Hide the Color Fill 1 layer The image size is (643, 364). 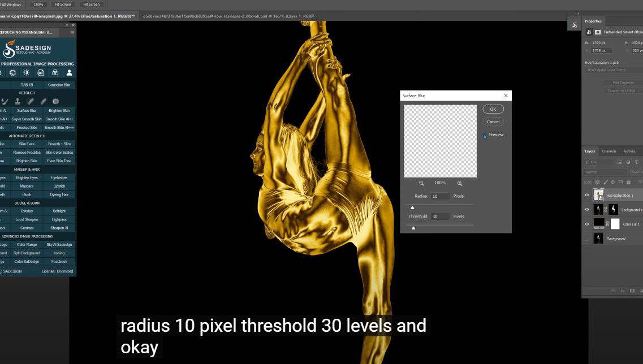tap(587, 224)
